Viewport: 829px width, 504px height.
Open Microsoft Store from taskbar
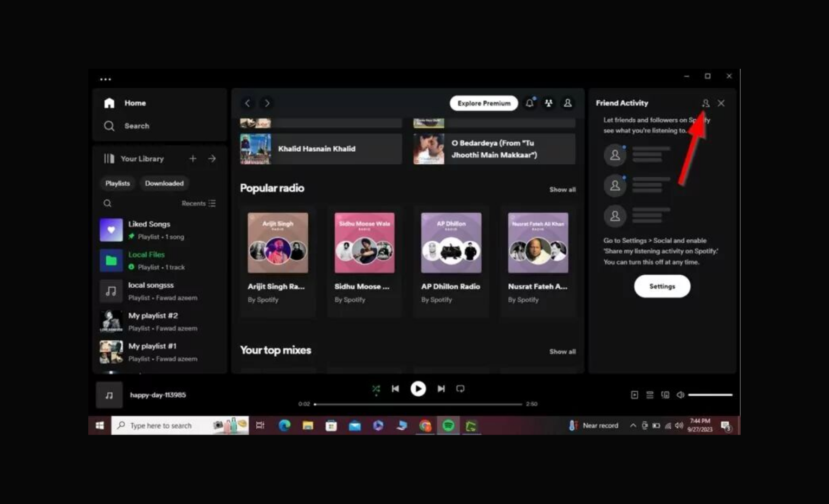331,425
